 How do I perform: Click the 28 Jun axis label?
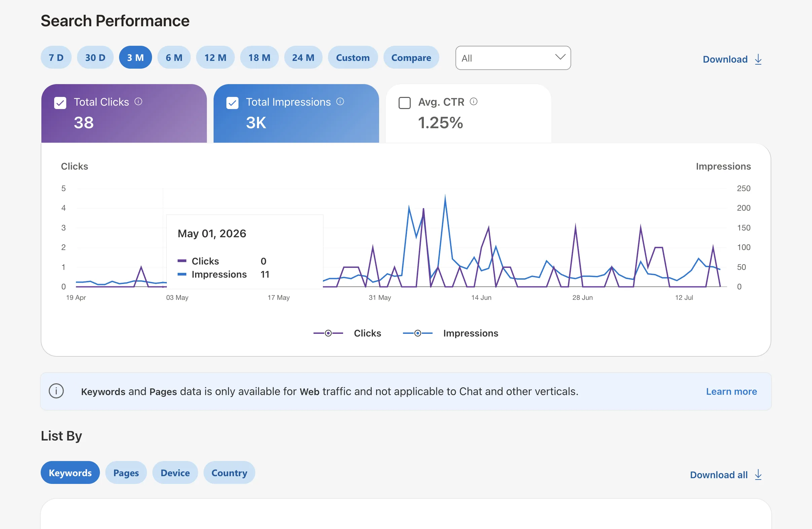coord(582,297)
